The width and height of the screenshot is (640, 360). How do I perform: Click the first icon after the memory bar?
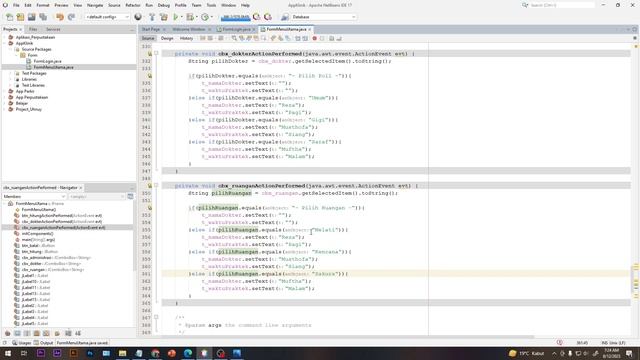click(256, 17)
